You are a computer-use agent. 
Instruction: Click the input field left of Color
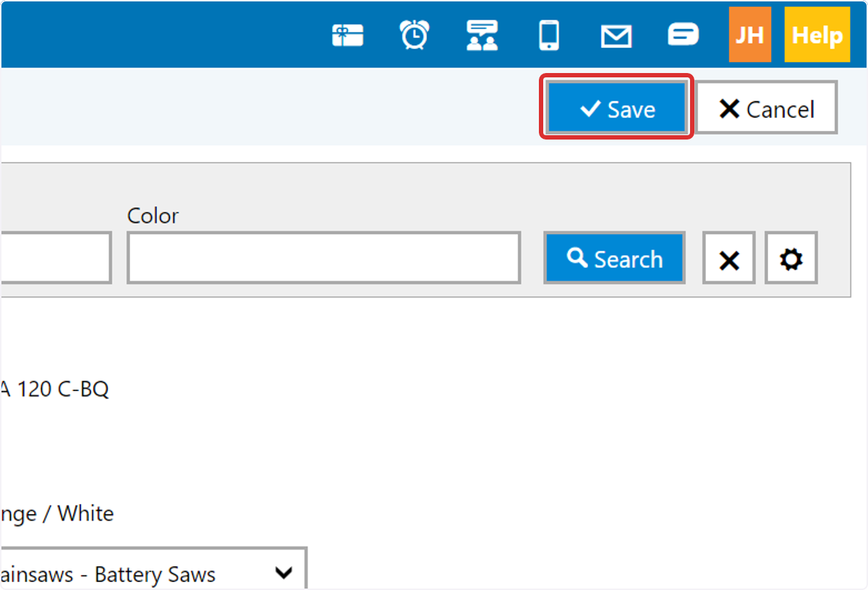coord(56,257)
